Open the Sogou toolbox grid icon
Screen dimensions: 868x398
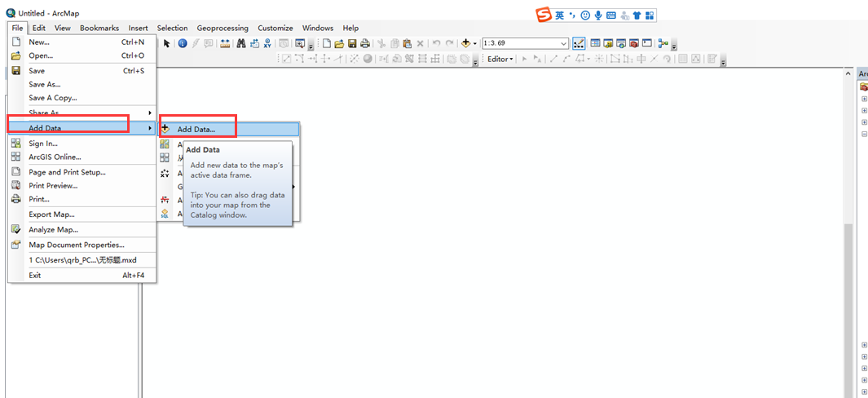pos(650,15)
